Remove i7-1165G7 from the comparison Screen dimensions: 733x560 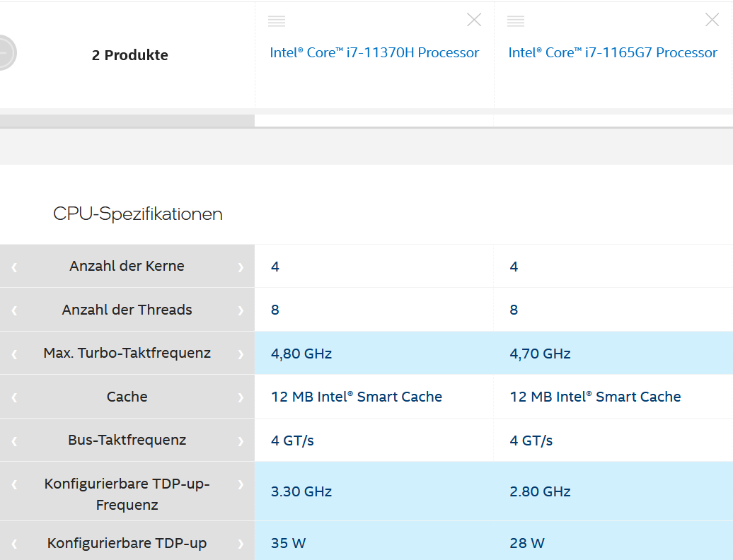coord(712,20)
